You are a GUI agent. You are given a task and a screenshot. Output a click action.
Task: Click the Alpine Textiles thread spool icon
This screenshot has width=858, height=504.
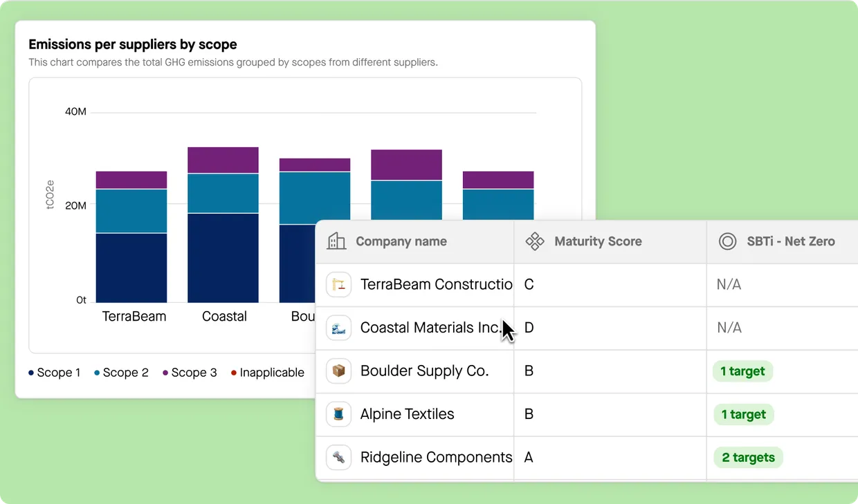coord(338,414)
